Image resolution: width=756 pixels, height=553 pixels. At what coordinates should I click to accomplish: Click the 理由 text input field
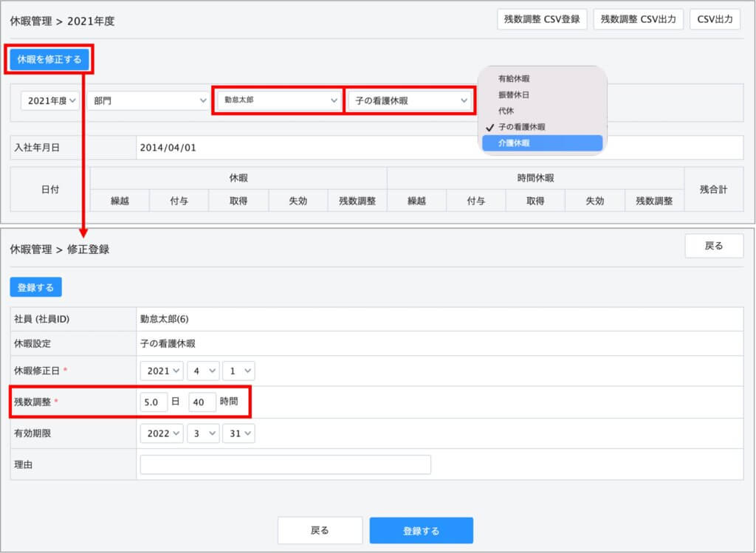[285, 464]
